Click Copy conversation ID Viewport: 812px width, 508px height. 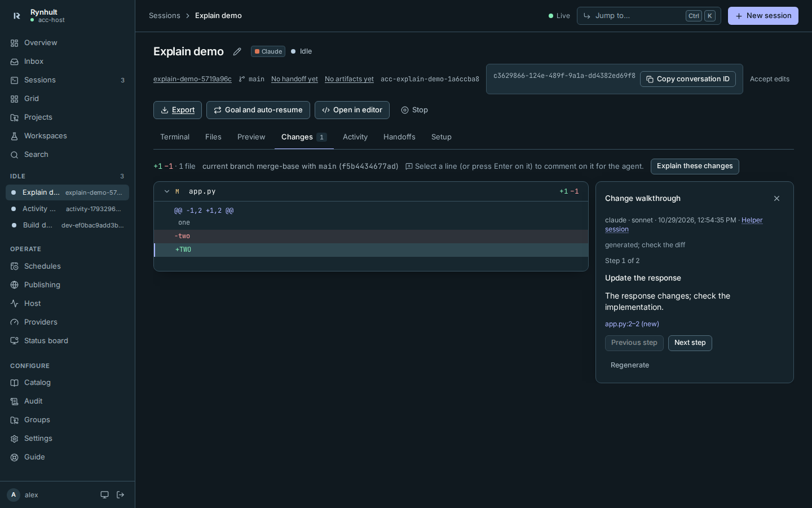688,79
